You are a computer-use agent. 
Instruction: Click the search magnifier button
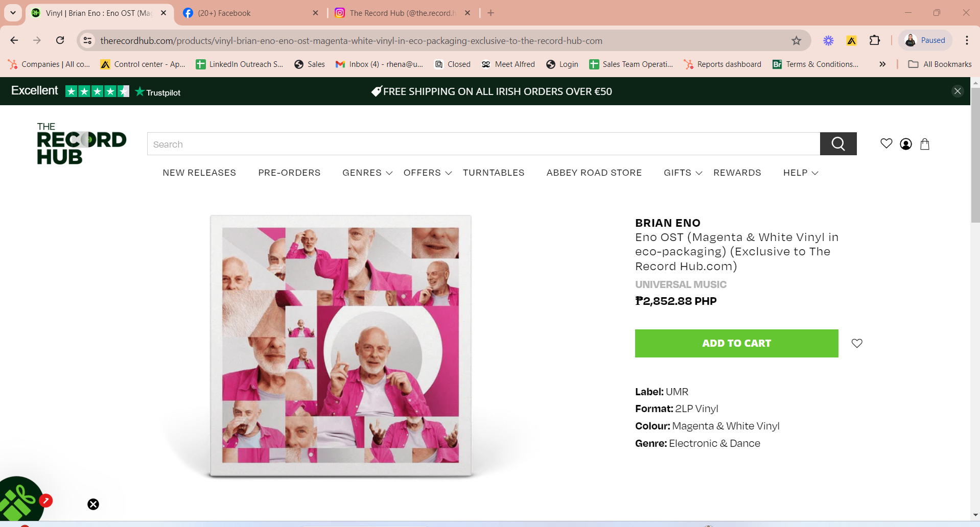[838, 144]
